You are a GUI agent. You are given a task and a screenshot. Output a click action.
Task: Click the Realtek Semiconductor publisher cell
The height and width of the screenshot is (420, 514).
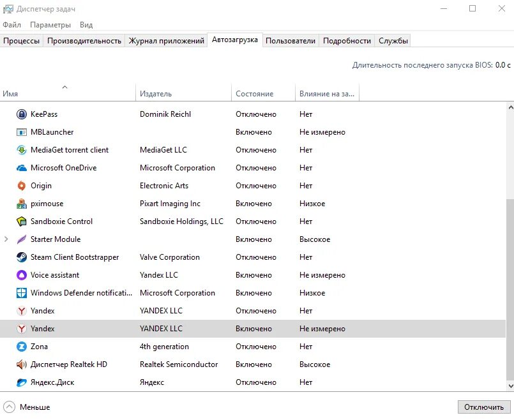(x=179, y=364)
